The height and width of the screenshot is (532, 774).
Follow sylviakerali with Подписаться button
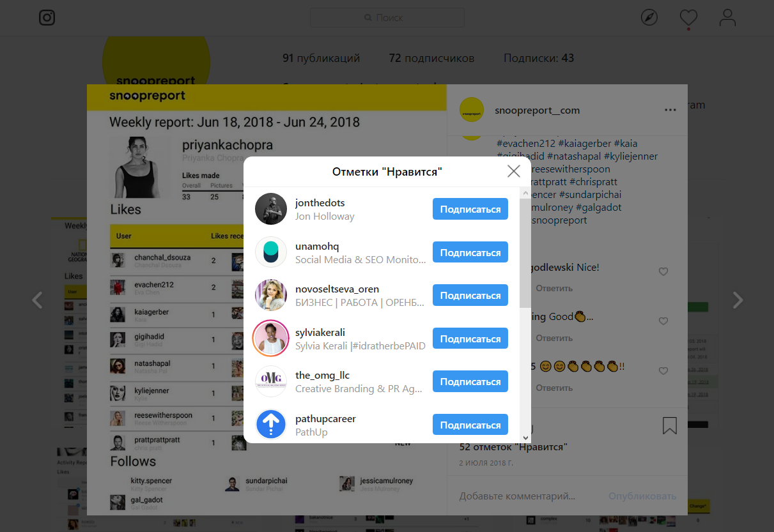tap(470, 338)
